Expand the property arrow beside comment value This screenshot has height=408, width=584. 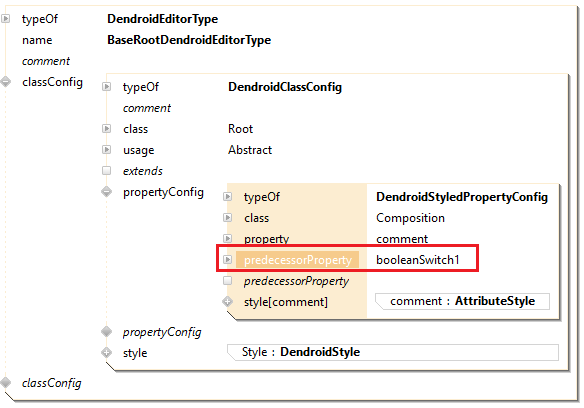click(x=228, y=238)
